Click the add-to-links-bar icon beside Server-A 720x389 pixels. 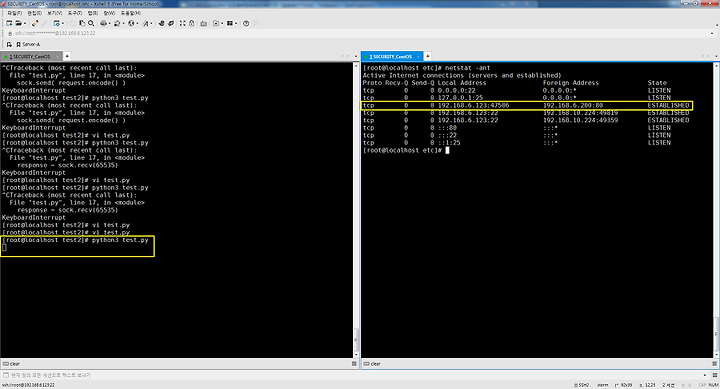coord(9,45)
